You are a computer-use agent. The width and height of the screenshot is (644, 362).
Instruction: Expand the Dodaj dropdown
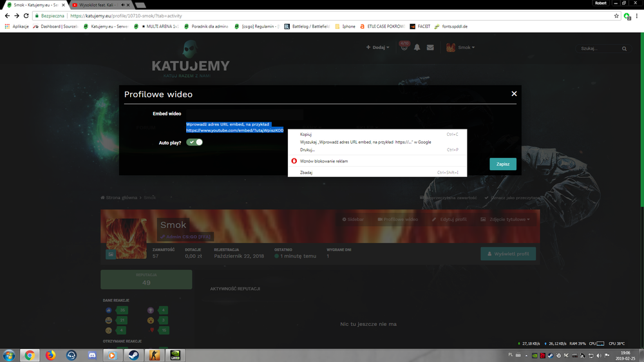pos(377,47)
